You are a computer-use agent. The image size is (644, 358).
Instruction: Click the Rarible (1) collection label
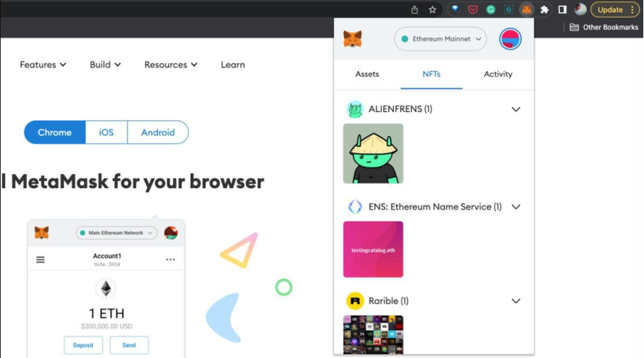coord(388,301)
